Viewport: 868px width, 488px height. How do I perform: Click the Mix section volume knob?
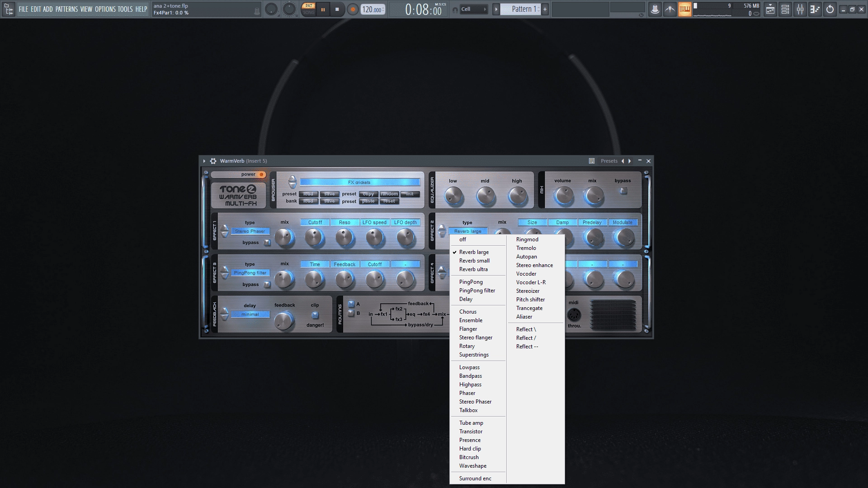563,196
